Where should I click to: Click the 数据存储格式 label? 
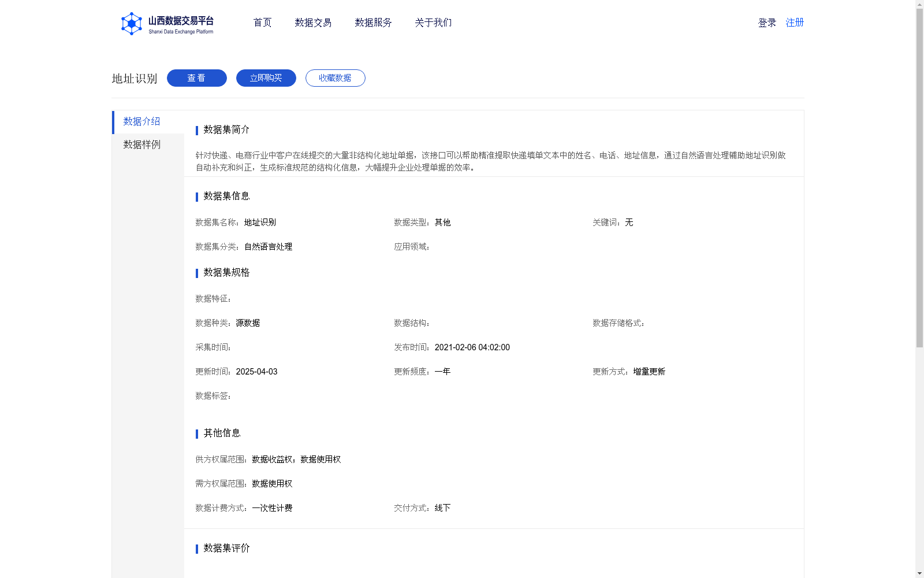pyautogui.click(x=619, y=323)
